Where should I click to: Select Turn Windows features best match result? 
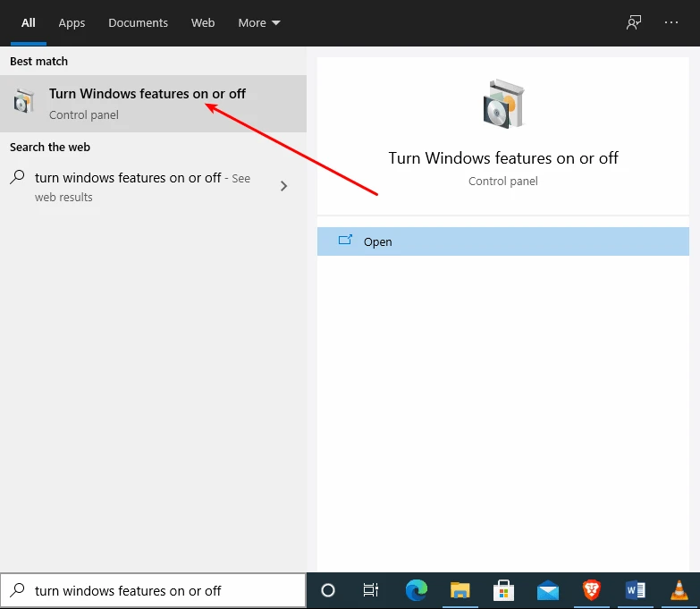148,104
